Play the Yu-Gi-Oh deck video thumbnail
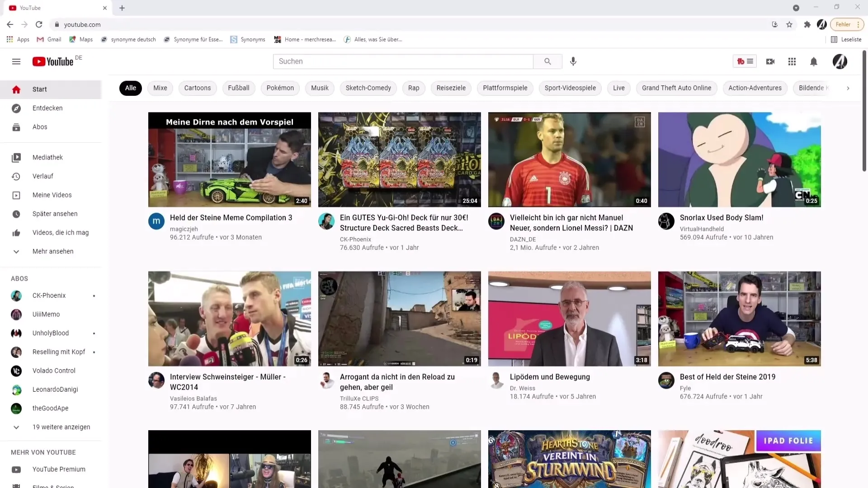The width and height of the screenshot is (868, 488). point(400,160)
